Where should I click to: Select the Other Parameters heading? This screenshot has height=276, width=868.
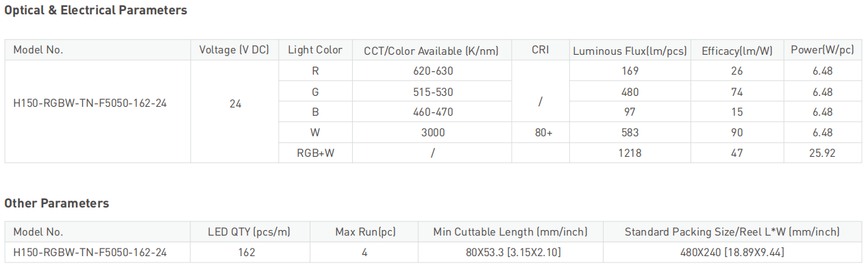tap(57, 203)
